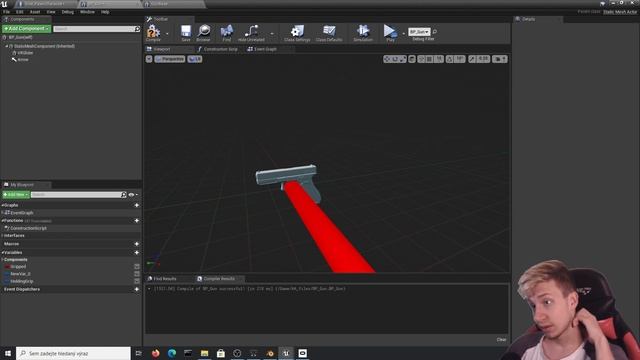
Task: Collapse the Functions section
Action: (x=2, y=221)
